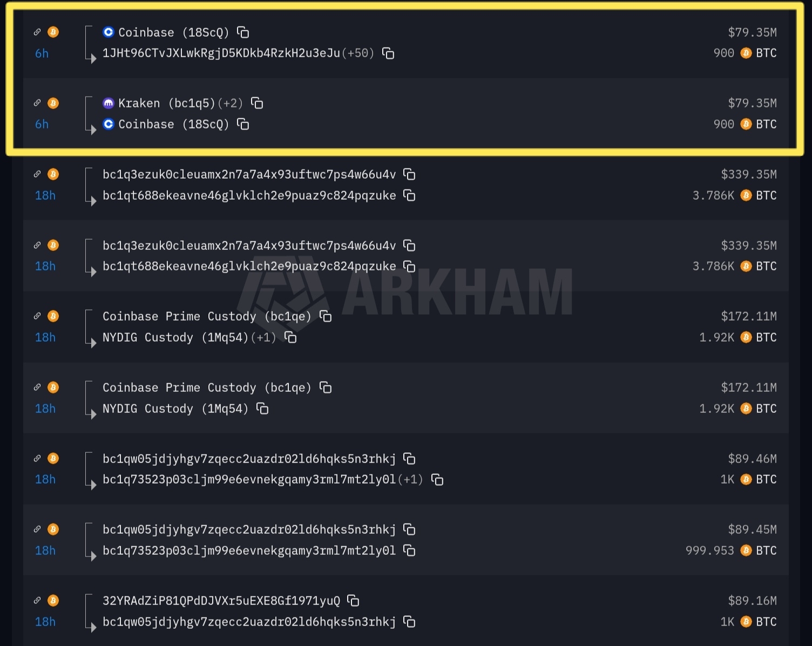Click the $89.46M transfer value
The height and width of the screenshot is (646, 812).
click(753, 459)
